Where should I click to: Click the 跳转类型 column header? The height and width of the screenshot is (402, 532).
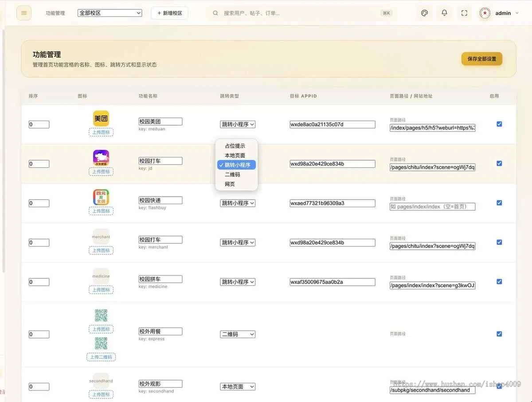click(230, 96)
